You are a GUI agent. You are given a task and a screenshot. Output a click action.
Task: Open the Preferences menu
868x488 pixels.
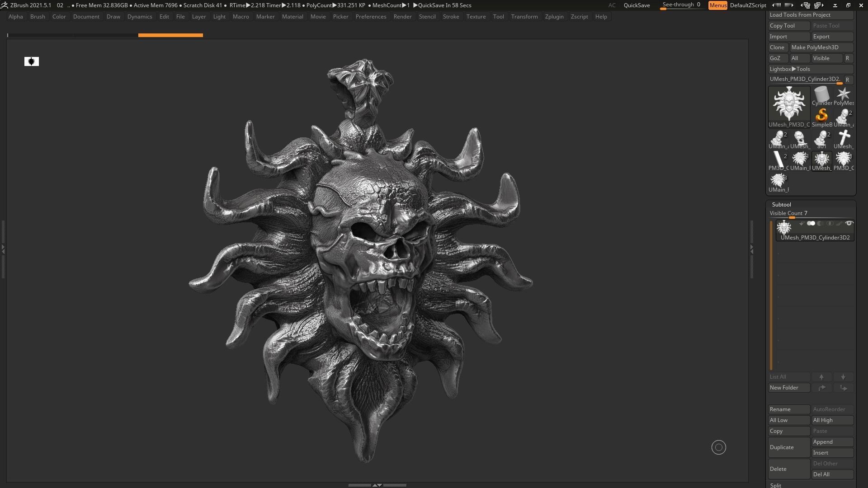click(371, 17)
